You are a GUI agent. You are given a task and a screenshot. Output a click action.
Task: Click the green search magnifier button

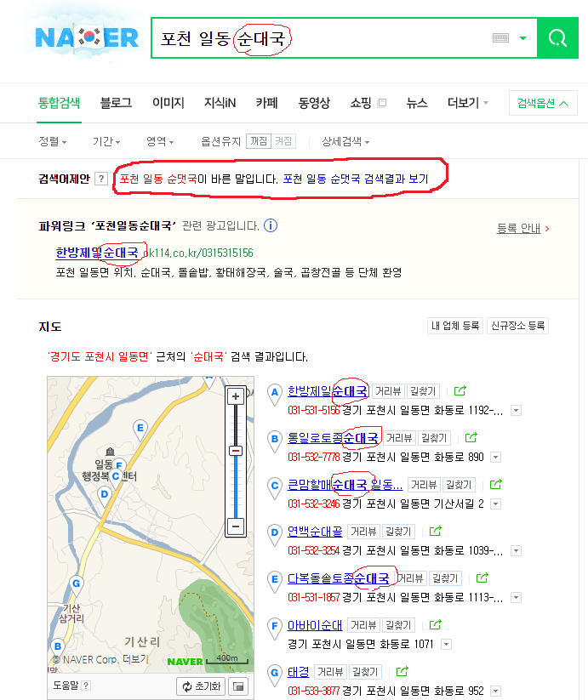coord(557,38)
